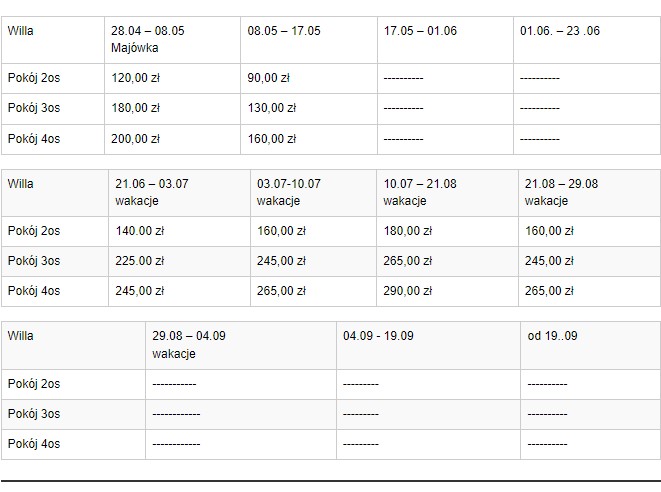Select the 01.06. – 23 .06 header cell

(560, 31)
